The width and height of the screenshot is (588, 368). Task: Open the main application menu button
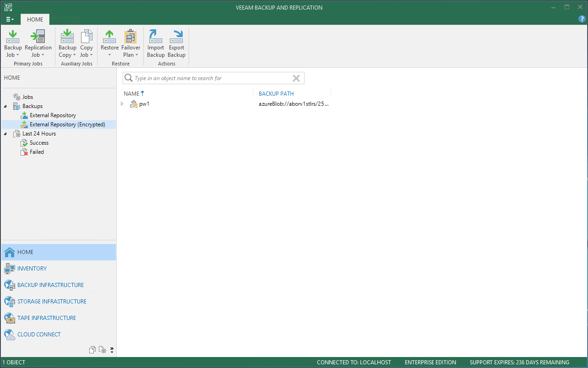[x=10, y=19]
